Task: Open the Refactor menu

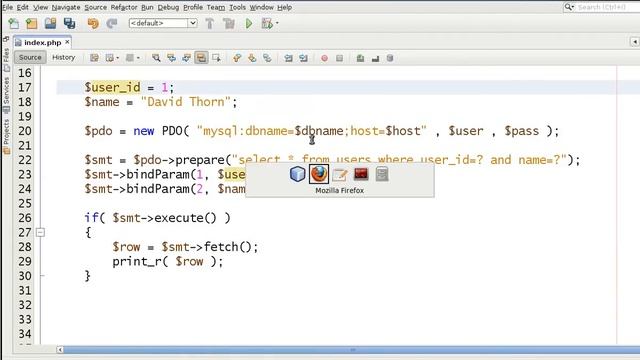Action: click(x=124, y=7)
